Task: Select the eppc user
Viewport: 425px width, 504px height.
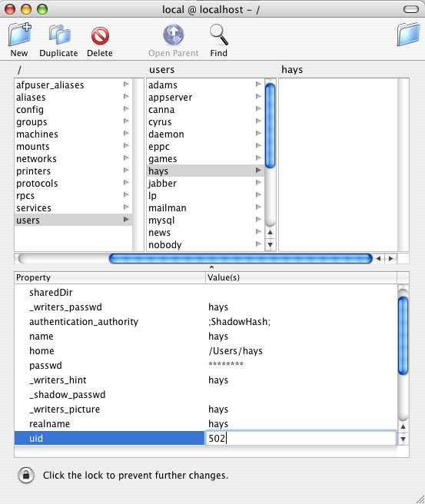Action: click(x=205, y=146)
